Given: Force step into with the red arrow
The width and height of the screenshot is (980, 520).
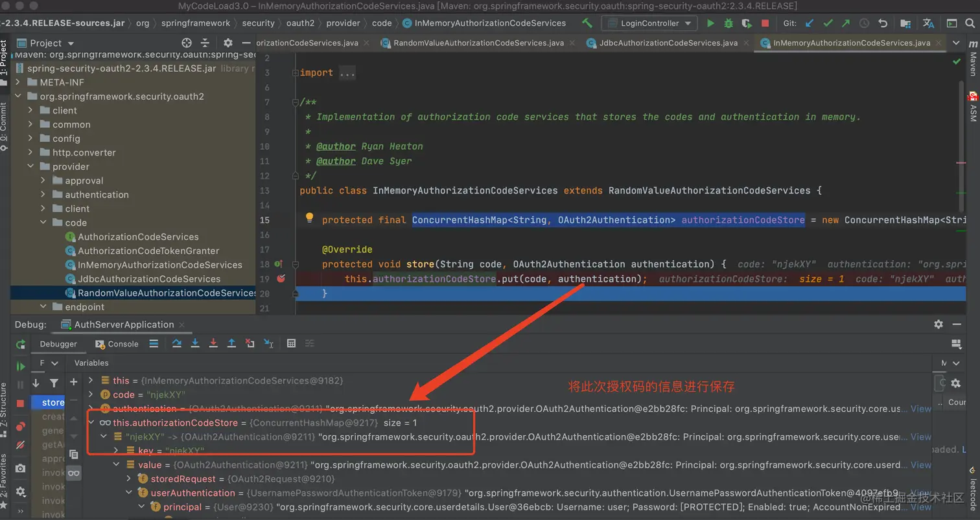Looking at the screenshot, I should pos(213,343).
